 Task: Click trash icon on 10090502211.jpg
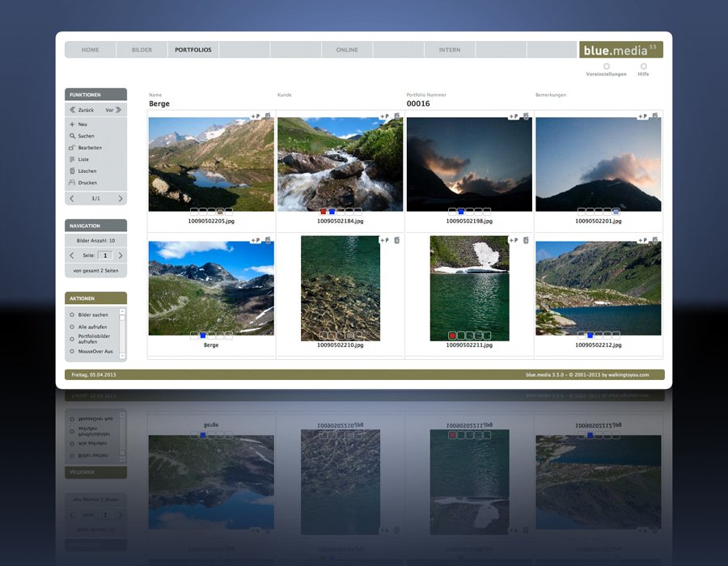(x=526, y=240)
